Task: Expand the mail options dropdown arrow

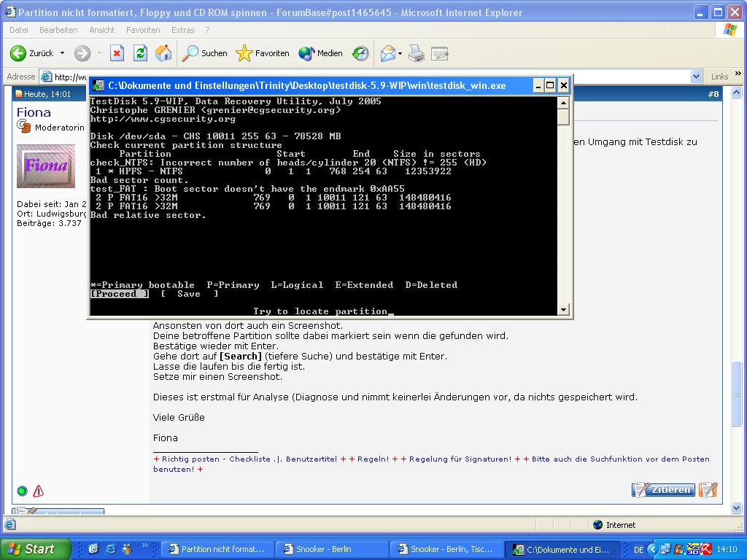Action: pos(400,53)
